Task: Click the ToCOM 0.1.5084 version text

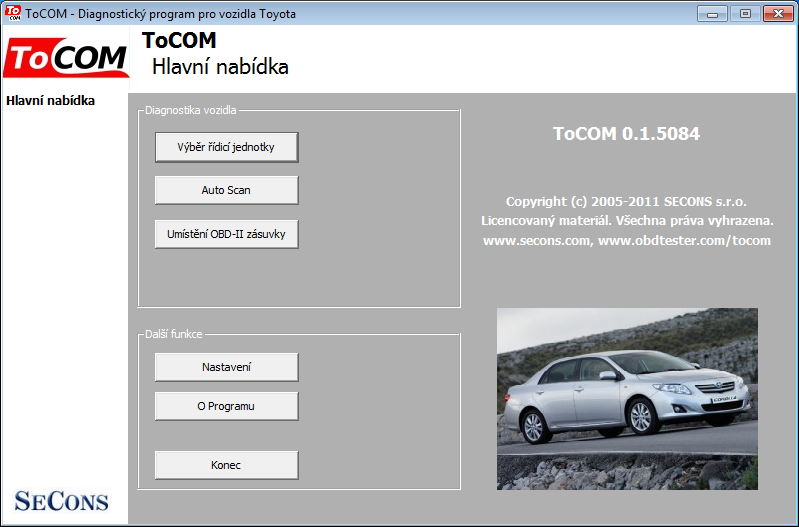Action: [x=627, y=134]
